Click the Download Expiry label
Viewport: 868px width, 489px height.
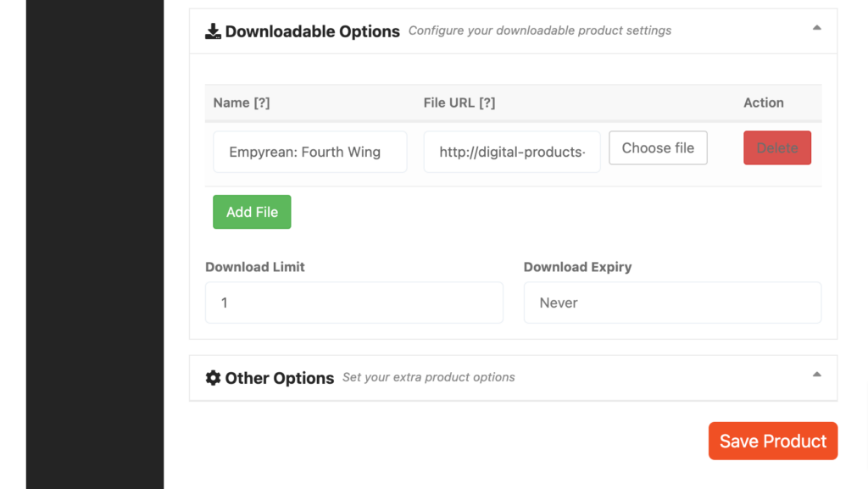[x=577, y=267]
